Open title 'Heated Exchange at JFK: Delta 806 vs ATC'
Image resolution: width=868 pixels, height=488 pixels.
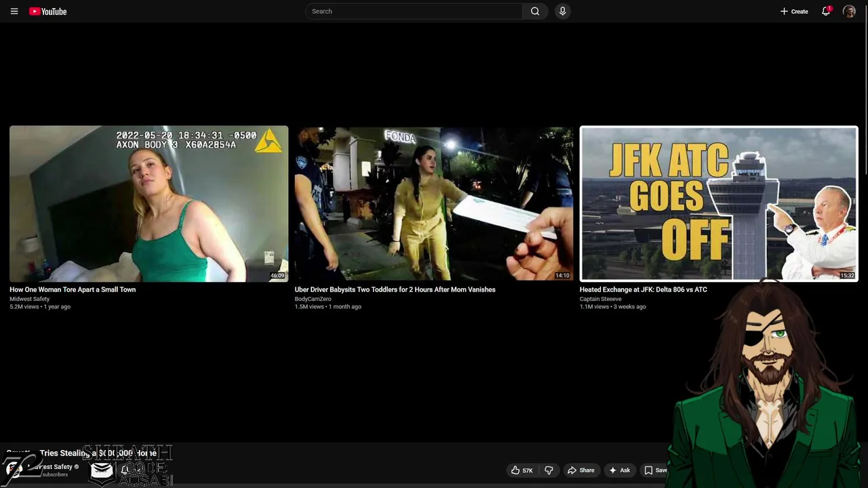pyautogui.click(x=643, y=289)
